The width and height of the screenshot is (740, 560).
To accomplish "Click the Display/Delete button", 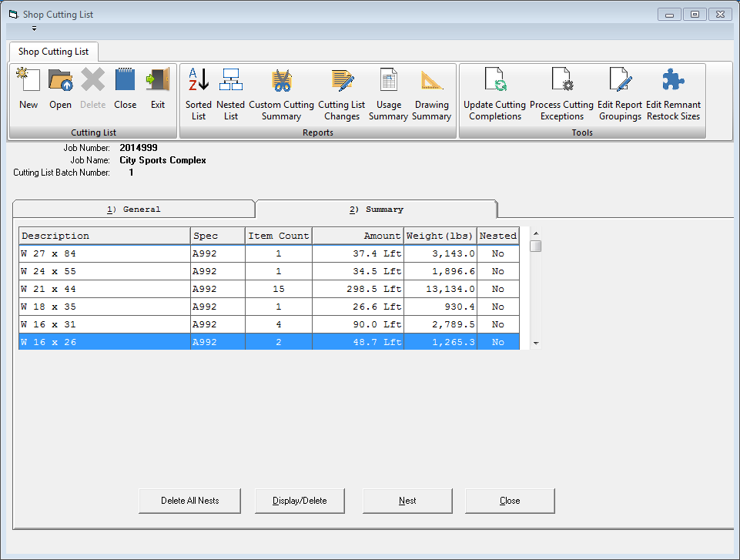I will pos(300,501).
